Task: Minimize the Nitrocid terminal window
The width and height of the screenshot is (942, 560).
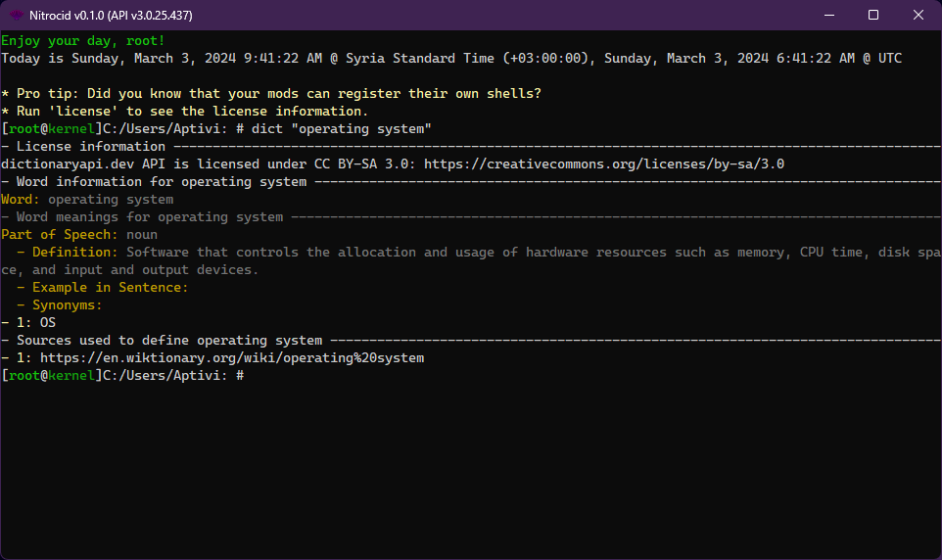Action: tap(828, 15)
